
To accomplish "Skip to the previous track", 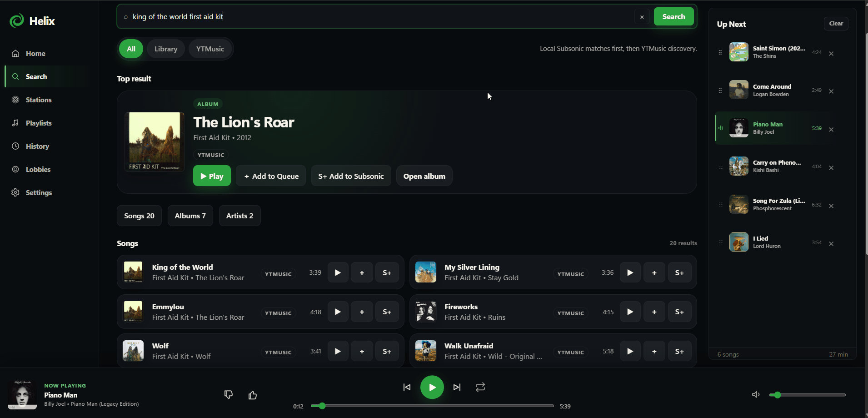I will [x=407, y=387].
